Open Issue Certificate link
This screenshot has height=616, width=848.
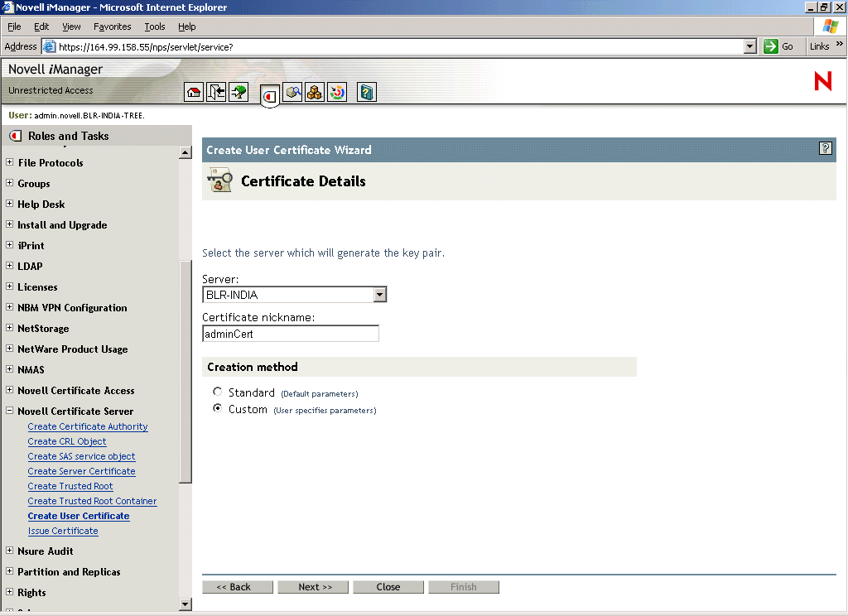(x=63, y=531)
